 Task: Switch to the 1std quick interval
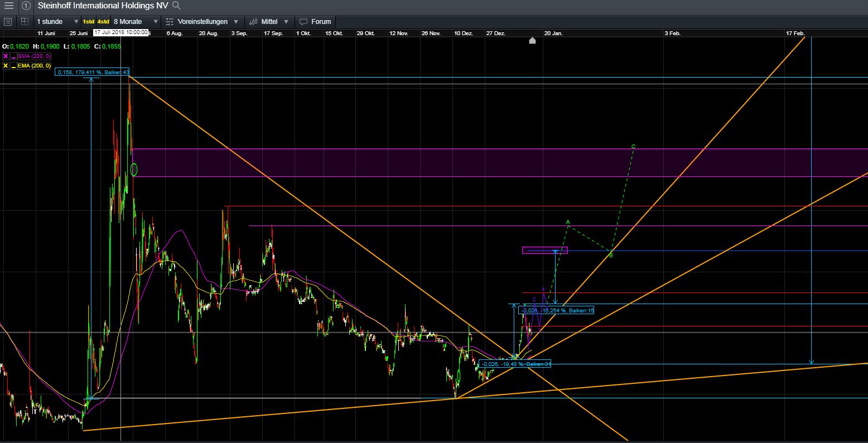click(89, 22)
